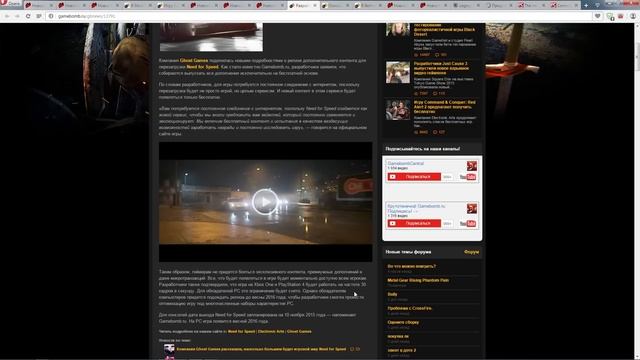This screenshot has width=640, height=360.
Task: Close the active tab with its X
Action: tap(315, 5)
